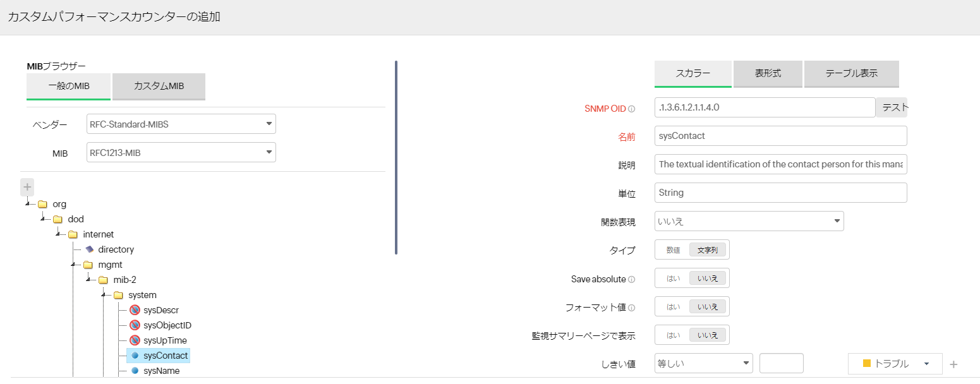Click the plus icon above the MIB tree
980x384 pixels.
(x=27, y=187)
